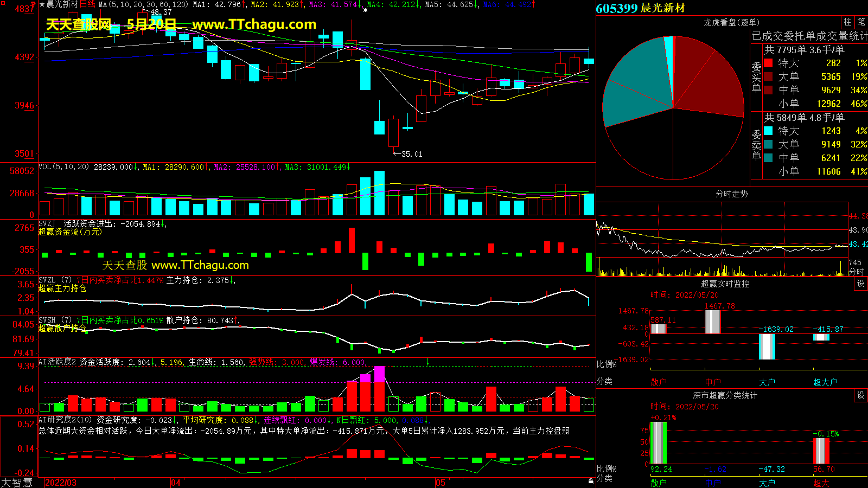The width and height of the screenshot is (868, 488).
Task: Click the 35.01 low price annotation
Action: (x=412, y=154)
